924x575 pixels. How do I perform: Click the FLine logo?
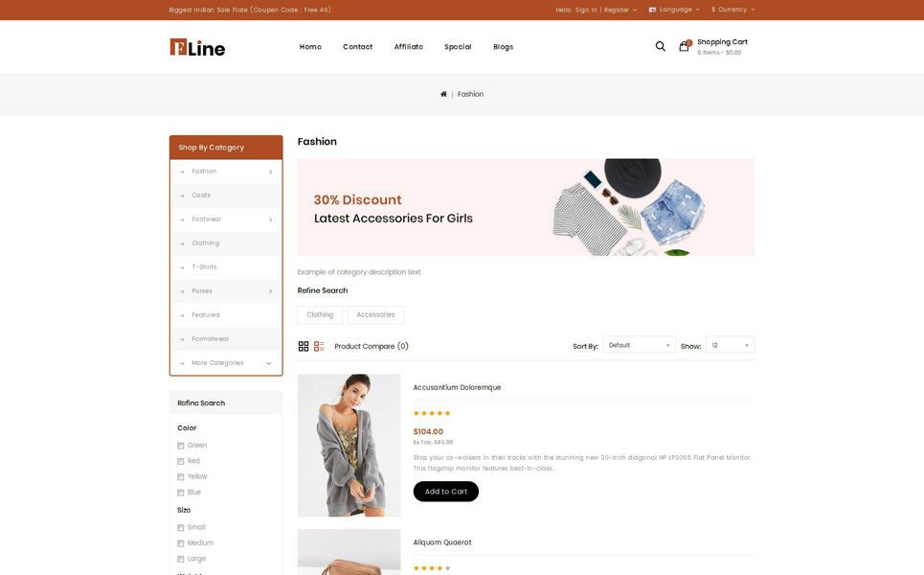point(197,47)
